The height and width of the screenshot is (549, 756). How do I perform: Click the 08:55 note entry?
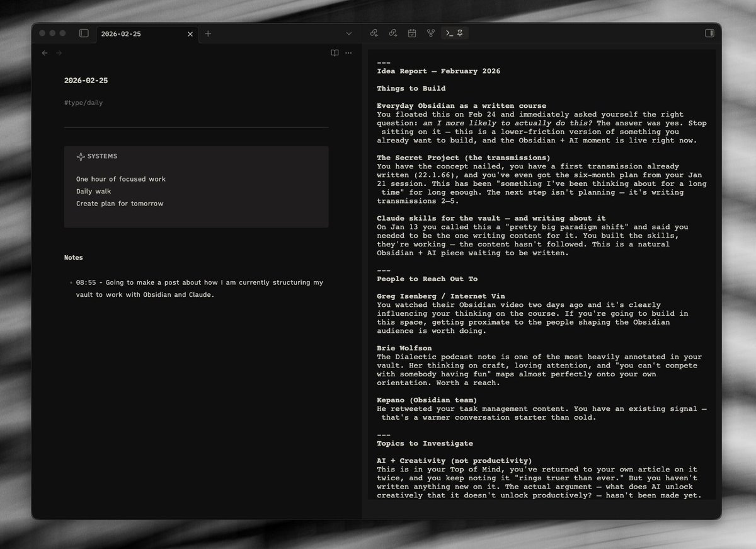point(200,289)
